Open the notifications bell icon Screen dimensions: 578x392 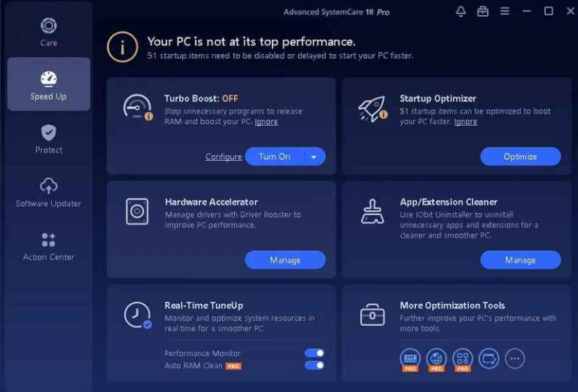(x=461, y=11)
